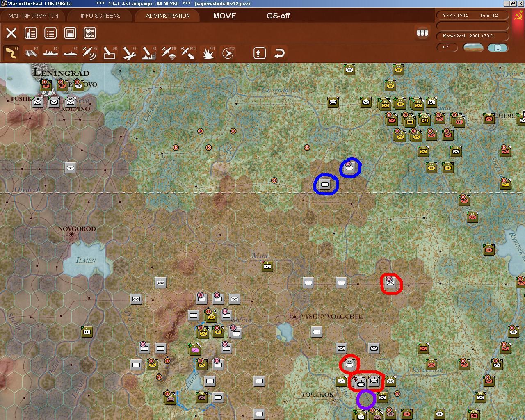Image resolution: width=525 pixels, height=420 pixels.
Task: Toggle the GS-off ground support setting
Action: [x=278, y=16]
